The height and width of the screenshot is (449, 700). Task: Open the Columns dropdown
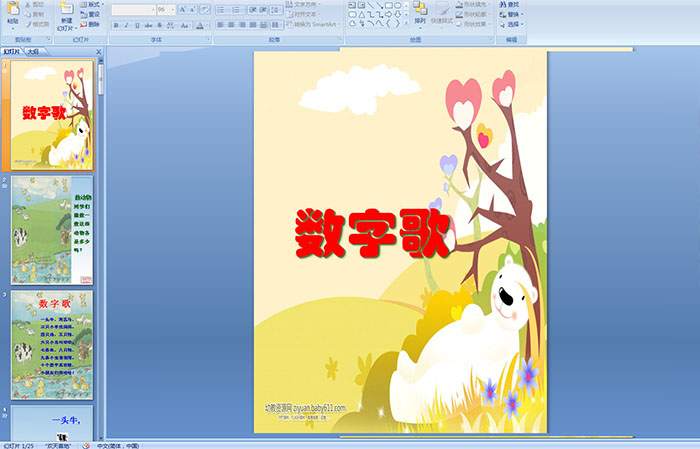click(x=276, y=25)
